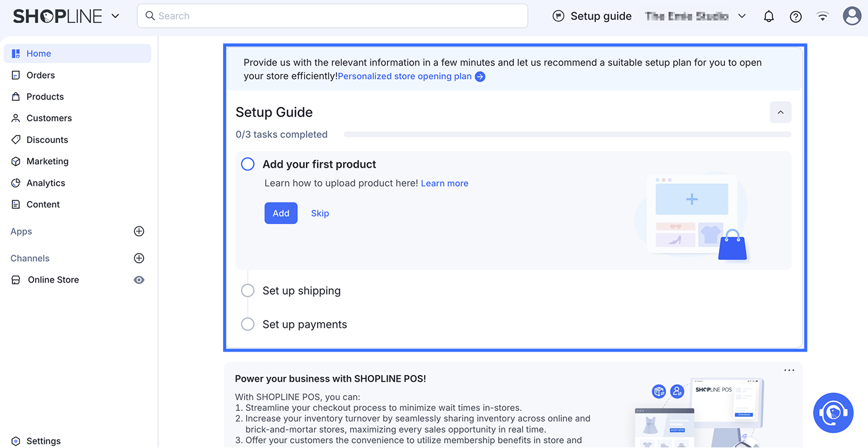Screen dimensions: 868x448
Task: Click into the Search field
Action: [334, 16]
